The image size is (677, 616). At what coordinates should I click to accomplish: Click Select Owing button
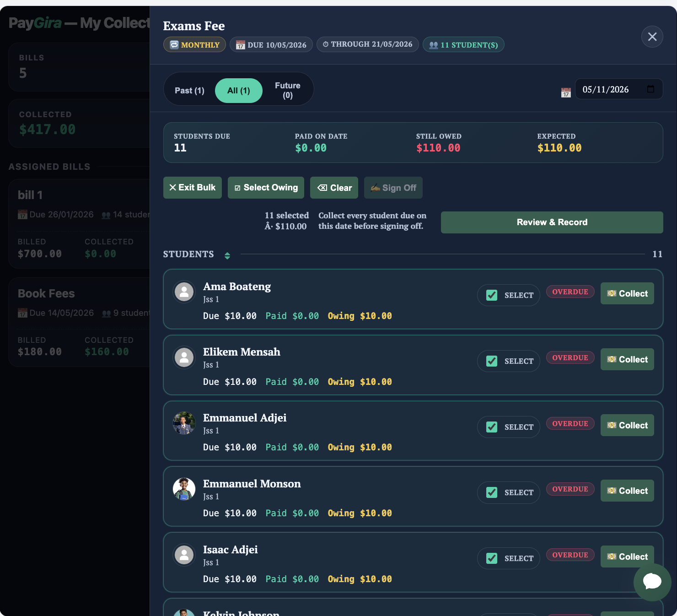[266, 188]
